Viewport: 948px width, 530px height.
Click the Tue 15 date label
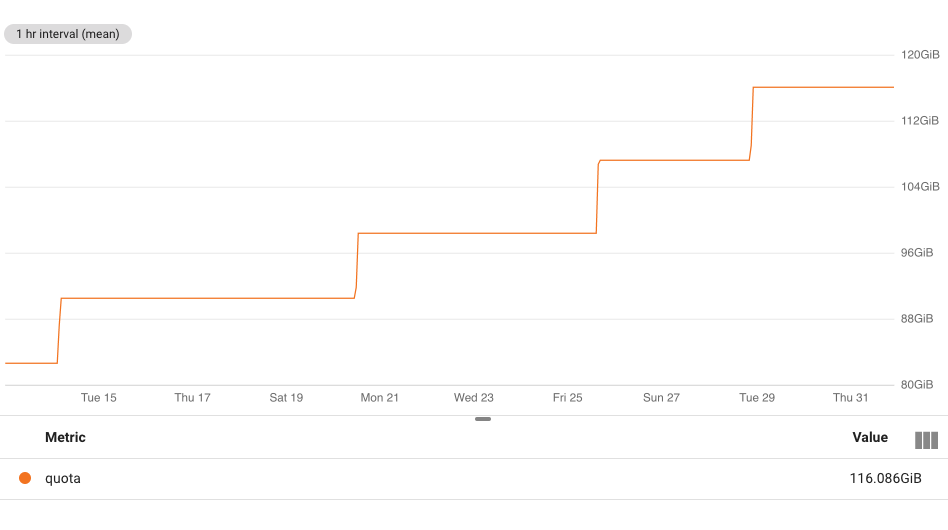click(x=99, y=398)
